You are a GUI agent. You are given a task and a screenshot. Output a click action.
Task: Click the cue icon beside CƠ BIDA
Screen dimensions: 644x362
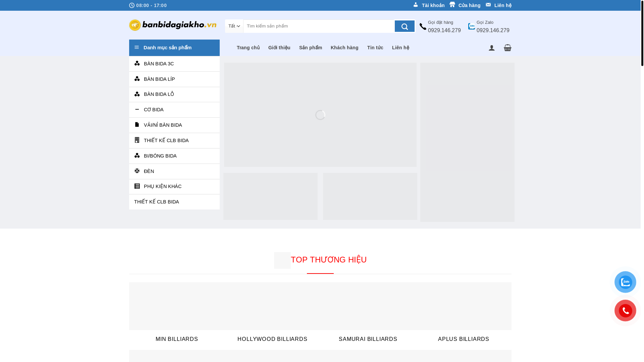click(137, 109)
